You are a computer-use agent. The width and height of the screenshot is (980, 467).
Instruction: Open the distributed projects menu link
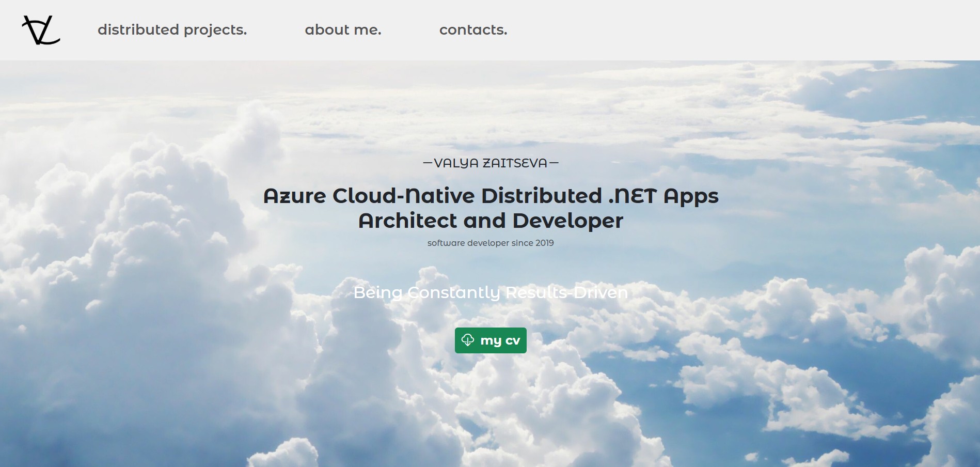pos(172,30)
